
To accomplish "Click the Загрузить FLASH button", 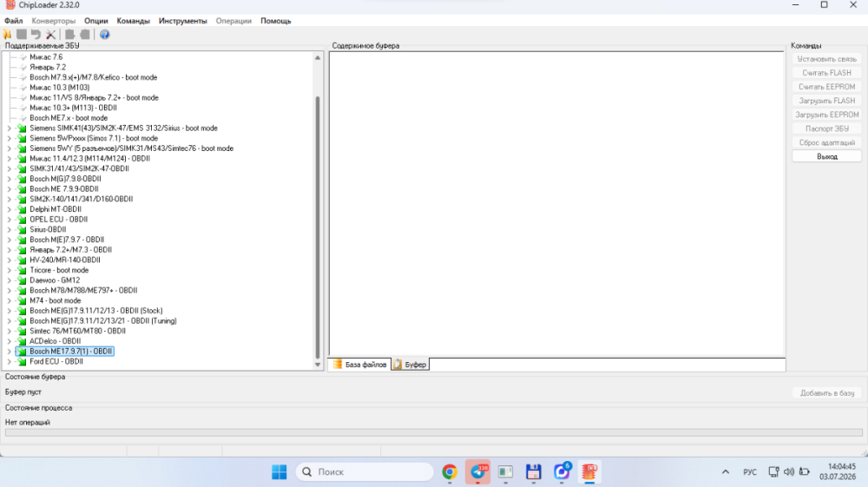I will pyautogui.click(x=827, y=101).
